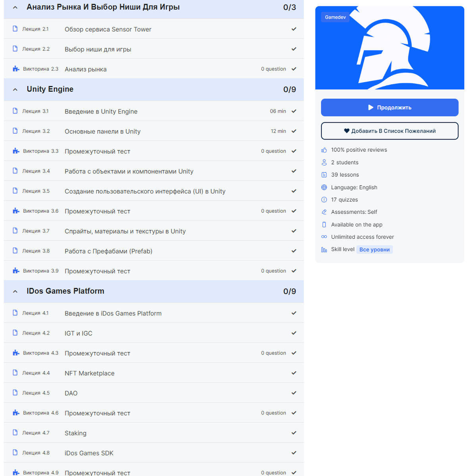Click the document icon of Лекция 4.1

15,313
